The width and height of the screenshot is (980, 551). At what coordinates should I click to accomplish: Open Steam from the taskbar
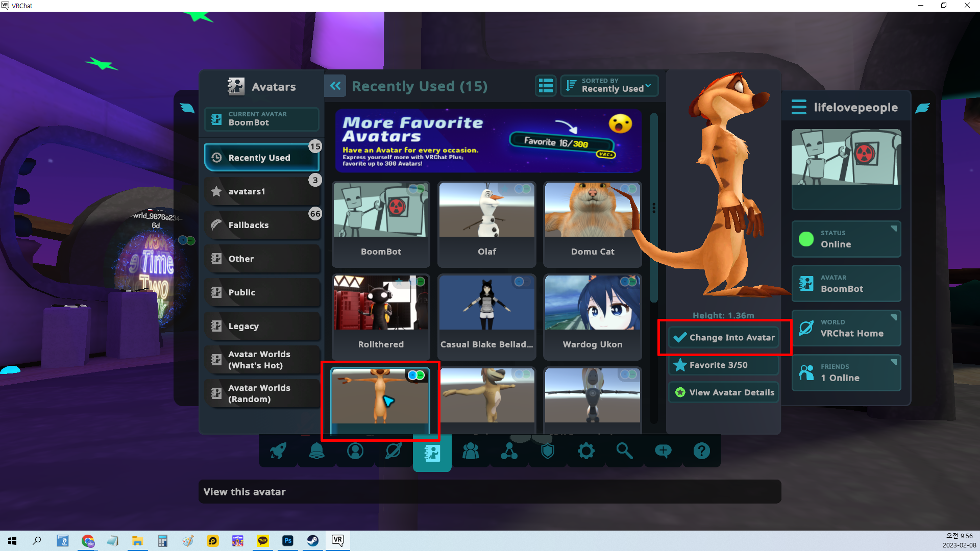click(x=313, y=541)
